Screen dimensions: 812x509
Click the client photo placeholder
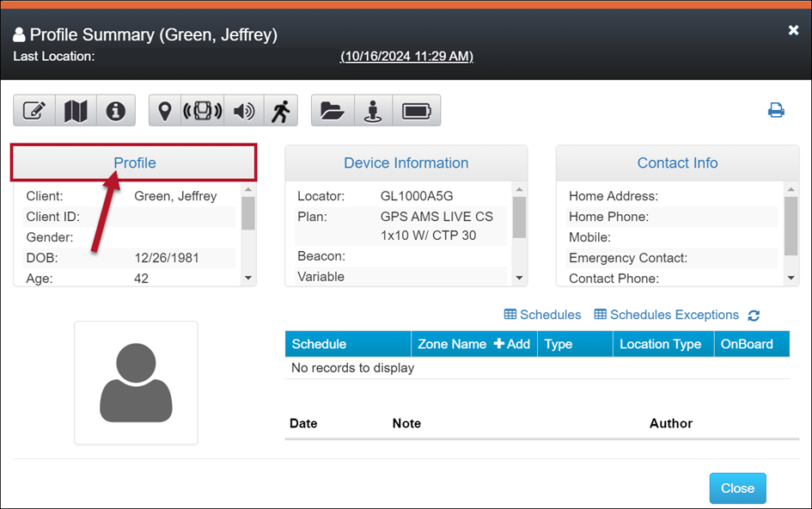tap(136, 383)
